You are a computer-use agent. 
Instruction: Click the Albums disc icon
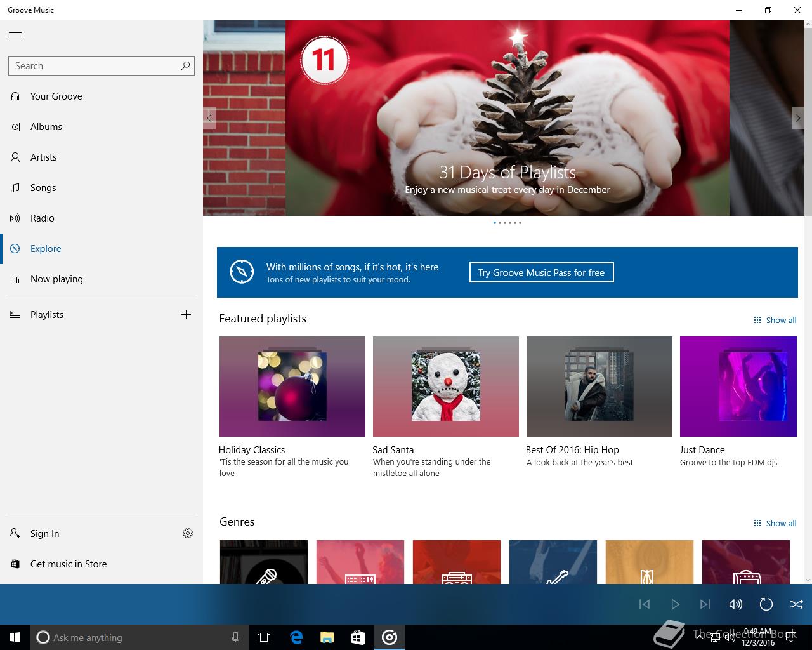15,127
